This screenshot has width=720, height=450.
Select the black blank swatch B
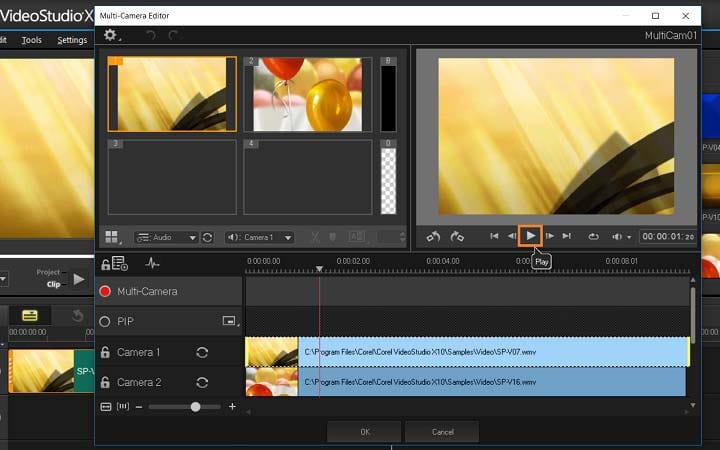pyautogui.click(x=388, y=95)
